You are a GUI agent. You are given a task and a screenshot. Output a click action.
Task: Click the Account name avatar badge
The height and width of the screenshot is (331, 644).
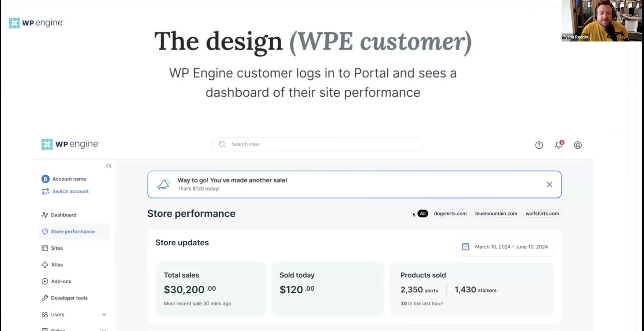coord(45,179)
